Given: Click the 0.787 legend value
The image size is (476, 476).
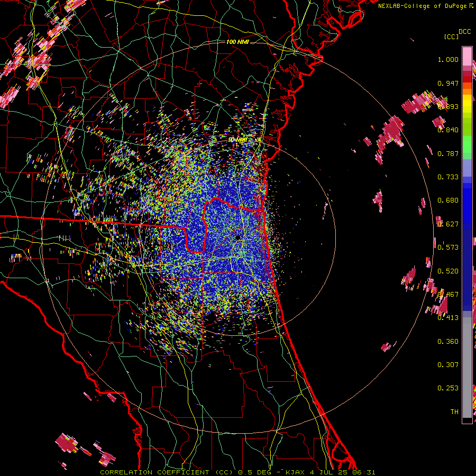Looking at the screenshot, I should [448, 153].
